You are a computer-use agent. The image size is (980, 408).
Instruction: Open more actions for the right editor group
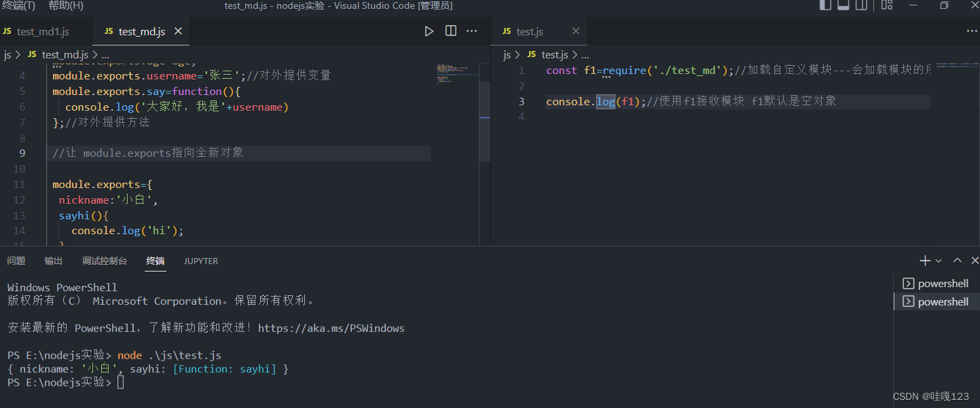click(x=972, y=31)
